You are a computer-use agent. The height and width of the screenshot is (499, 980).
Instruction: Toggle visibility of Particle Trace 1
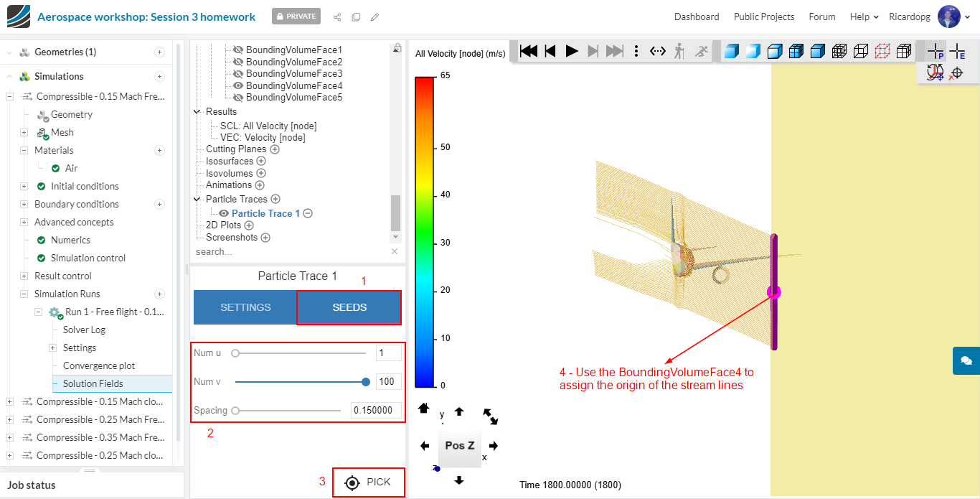[224, 213]
